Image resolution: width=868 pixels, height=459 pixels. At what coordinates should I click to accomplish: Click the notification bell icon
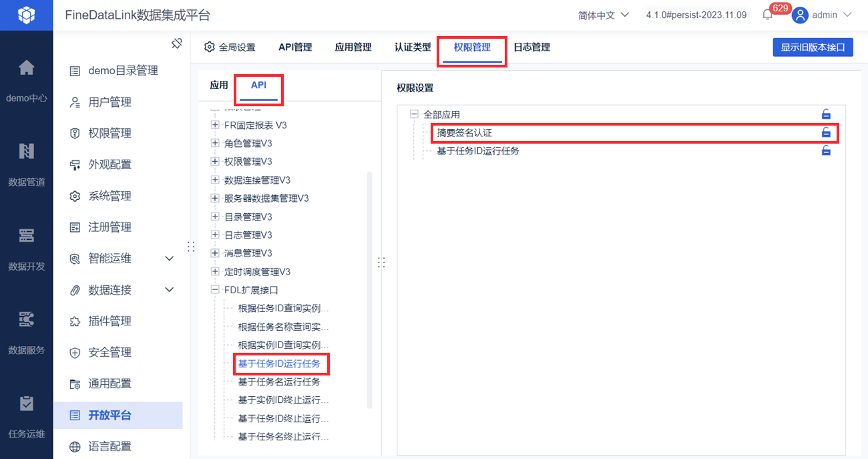coord(767,15)
